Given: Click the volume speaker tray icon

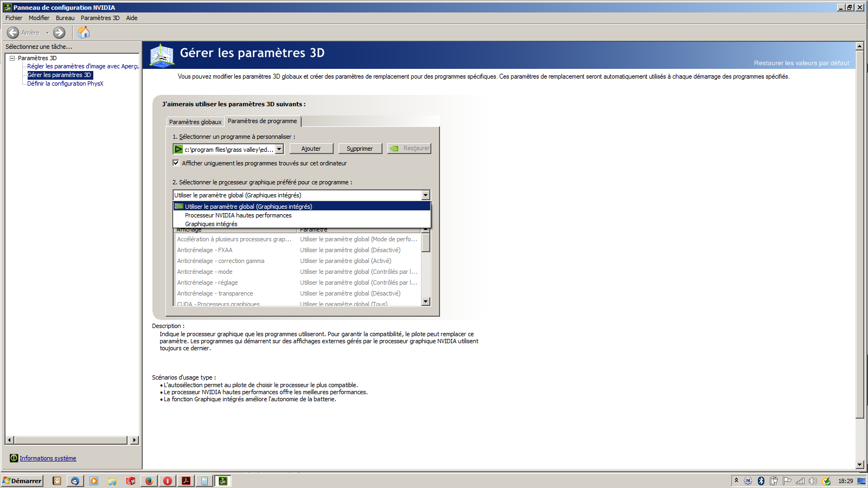Looking at the screenshot, I should pos(813,481).
